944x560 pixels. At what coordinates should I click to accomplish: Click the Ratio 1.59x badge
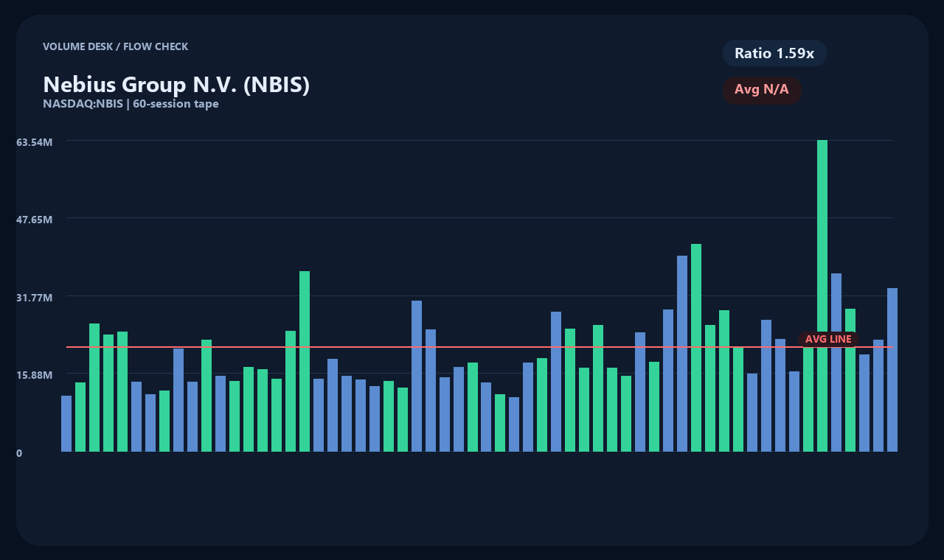(774, 53)
